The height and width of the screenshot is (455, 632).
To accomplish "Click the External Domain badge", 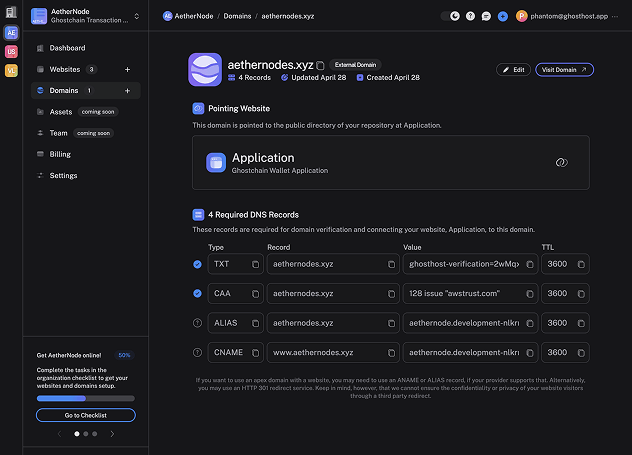I will 355,65.
